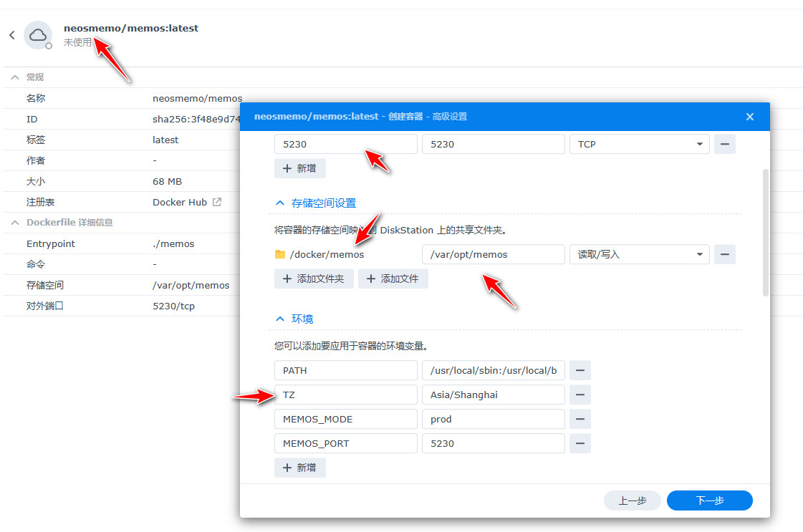Click the latest tag value
This screenshot has width=803, height=532.
[x=165, y=140]
